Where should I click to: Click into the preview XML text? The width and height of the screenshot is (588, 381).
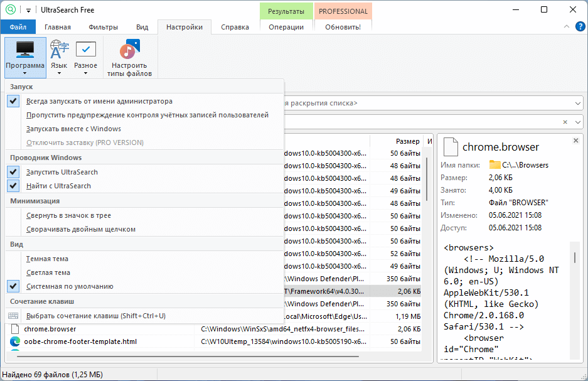(x=505, y=300)
